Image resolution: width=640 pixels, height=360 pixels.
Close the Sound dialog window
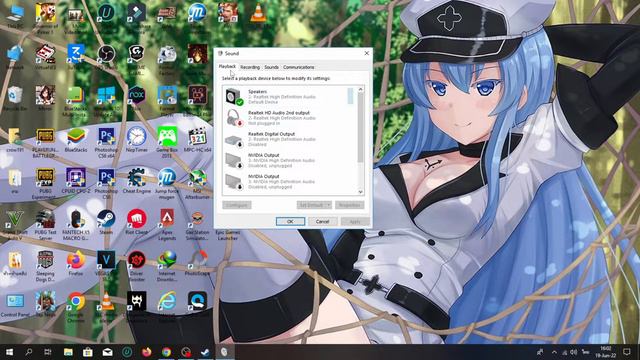click(x=367, y=53)
